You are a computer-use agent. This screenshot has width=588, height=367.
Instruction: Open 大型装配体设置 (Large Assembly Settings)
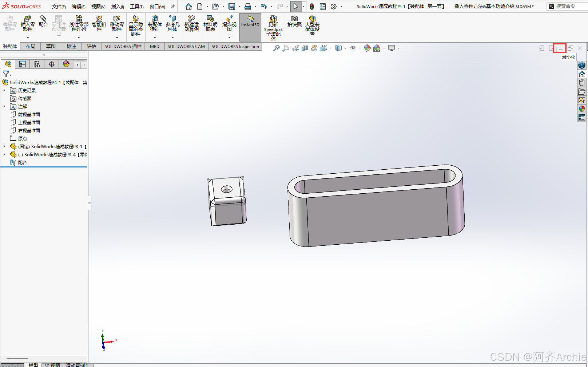coord(312,25)
